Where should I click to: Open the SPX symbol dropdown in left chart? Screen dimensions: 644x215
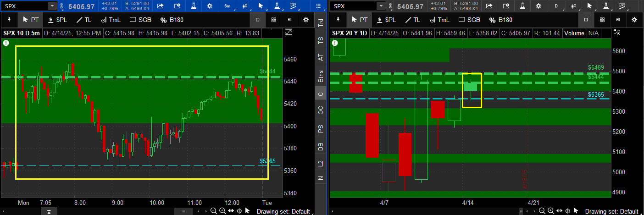pos(52,6)
